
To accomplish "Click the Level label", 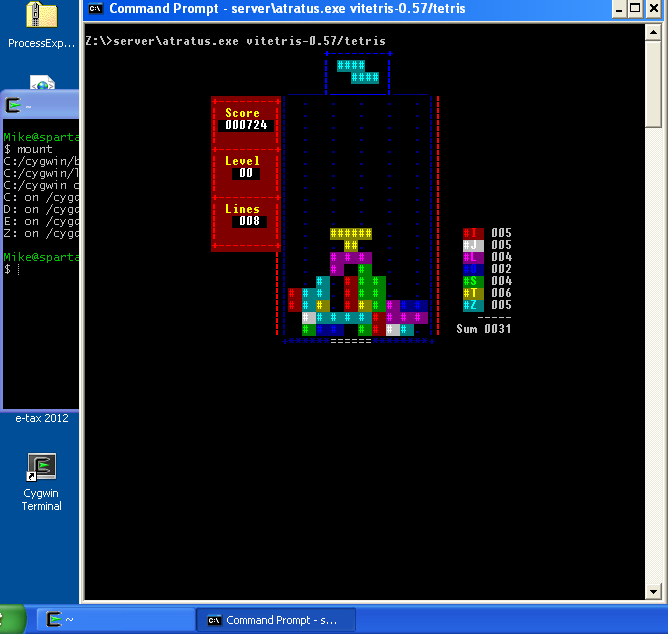I will point(242,161).
